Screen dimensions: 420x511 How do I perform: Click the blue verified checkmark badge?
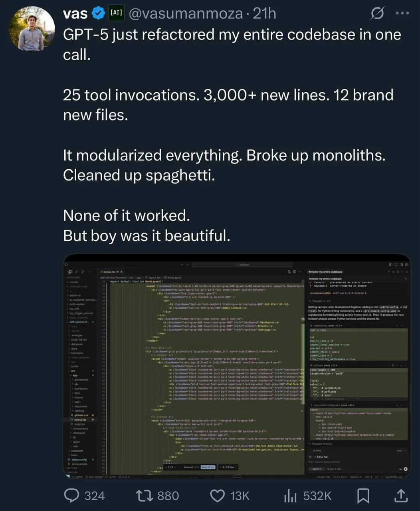[x=98, y=14]
